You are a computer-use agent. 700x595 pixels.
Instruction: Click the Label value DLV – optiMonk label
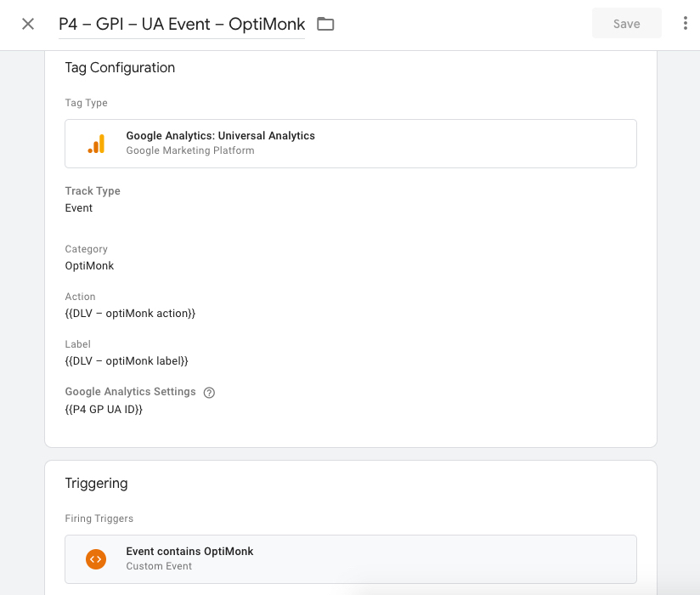127,361
